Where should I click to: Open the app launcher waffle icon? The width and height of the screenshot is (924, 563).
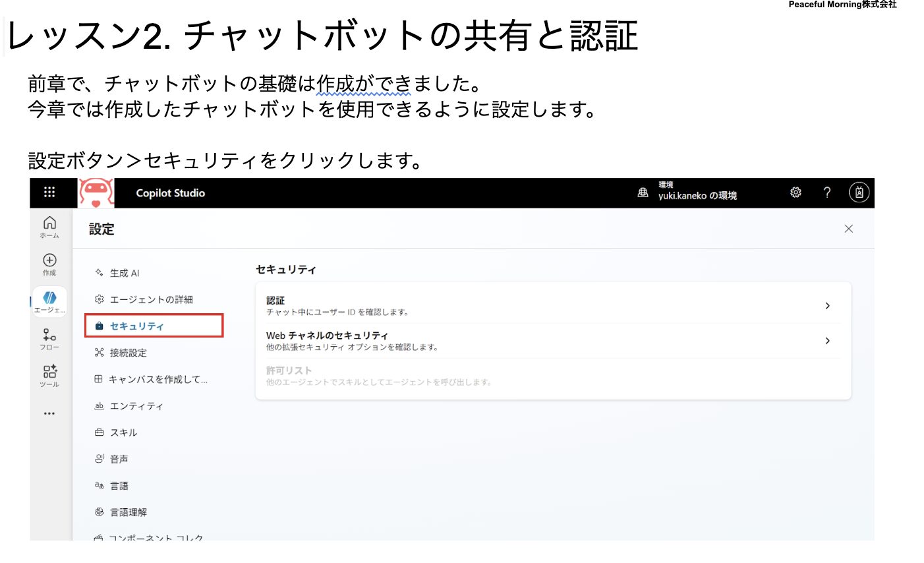[x=49, y=192]
